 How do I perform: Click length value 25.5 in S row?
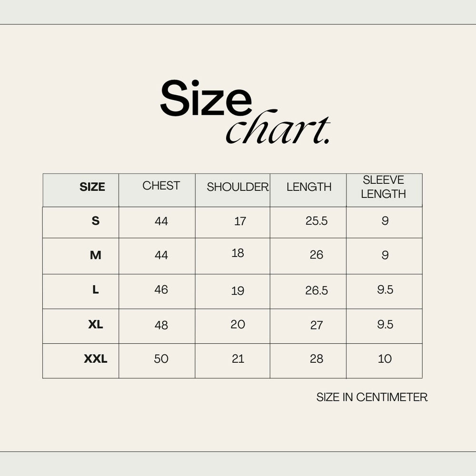pos(317,221)
